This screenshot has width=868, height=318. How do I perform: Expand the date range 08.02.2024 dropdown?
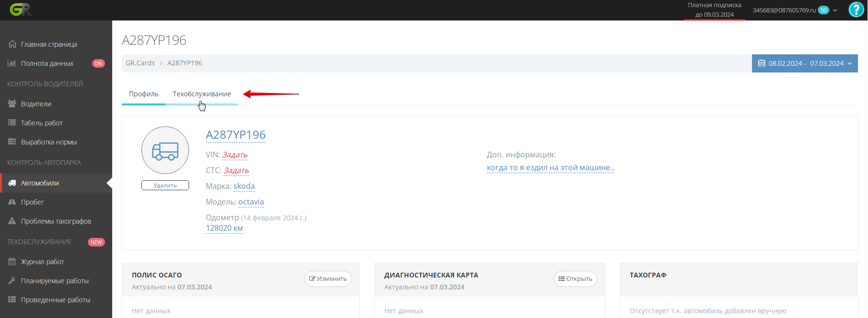pos(805,63)
